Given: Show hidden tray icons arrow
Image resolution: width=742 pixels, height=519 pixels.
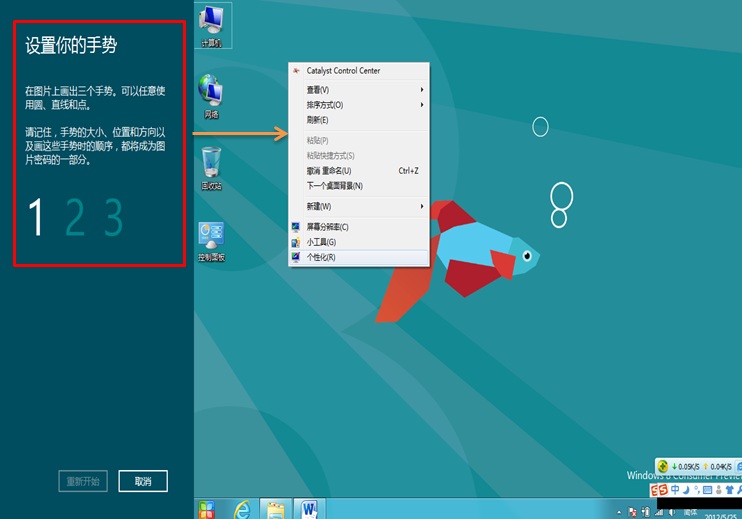Looking at the screenshot, I should 619,512.
